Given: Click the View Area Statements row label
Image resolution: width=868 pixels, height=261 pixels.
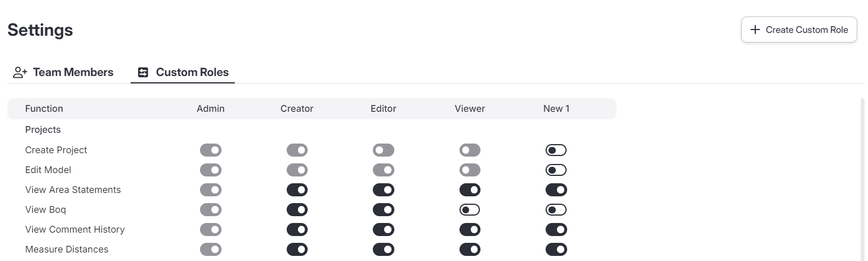Looking at the screenshot, I should coord(73,190).
